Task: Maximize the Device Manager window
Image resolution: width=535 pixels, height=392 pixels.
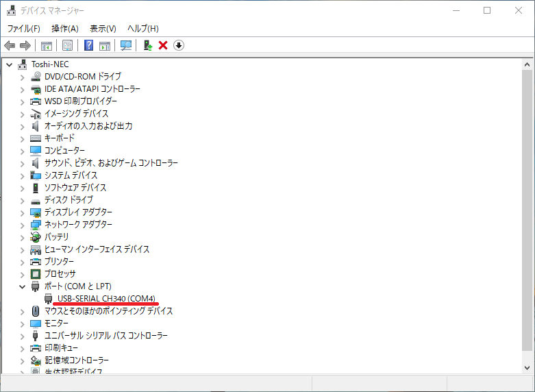Action: (487, 10)
